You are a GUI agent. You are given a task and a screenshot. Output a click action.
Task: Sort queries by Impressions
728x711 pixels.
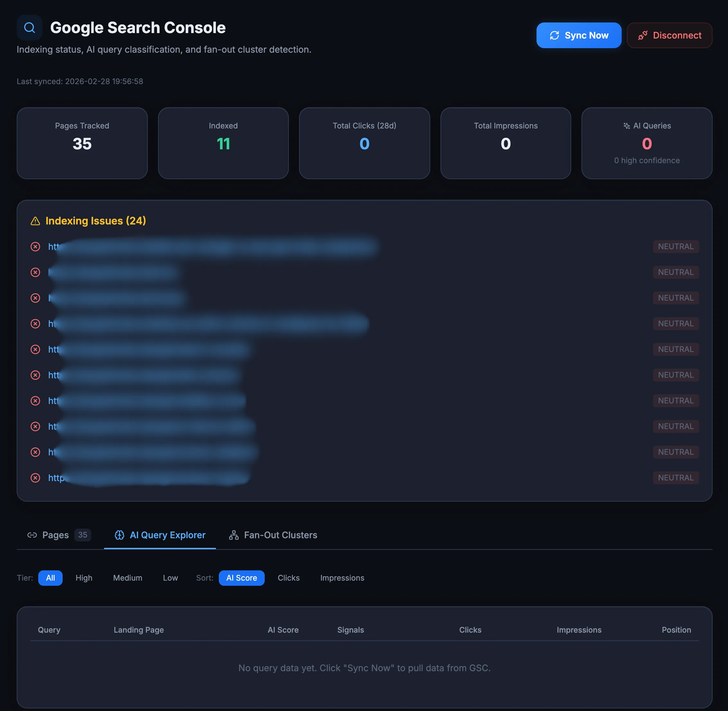[x=342, y=578]
